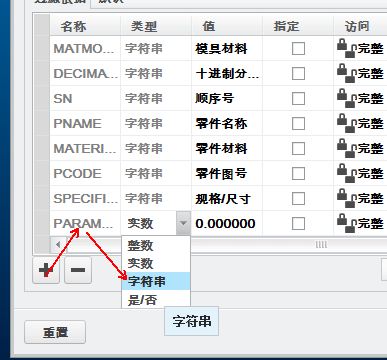This screenshot has width=387, height=360.
Task: Click value cell 模具材料
Action: (x=227, y=49)
